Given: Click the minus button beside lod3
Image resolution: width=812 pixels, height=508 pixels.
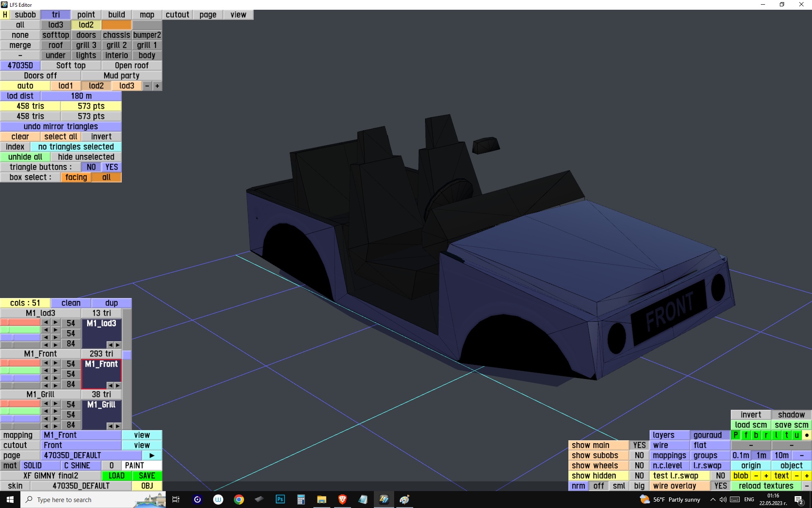Looking at the screenshot, I should pyautogui.click(x=147, y=86).
